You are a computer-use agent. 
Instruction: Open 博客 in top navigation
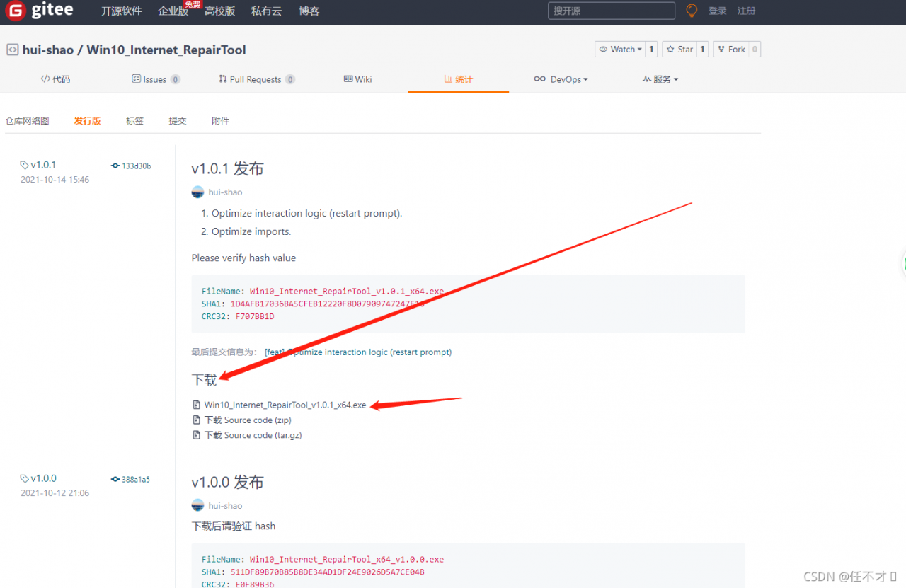(x=309, y=11)
